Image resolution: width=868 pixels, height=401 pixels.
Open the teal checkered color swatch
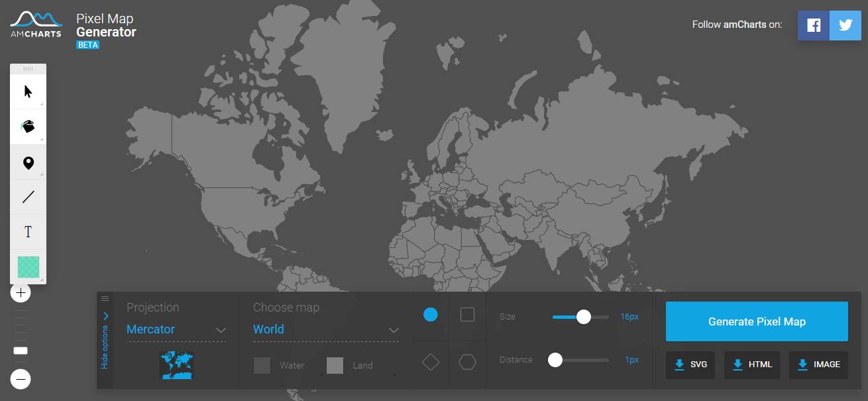pyautogui.click(x=28, y=267)
